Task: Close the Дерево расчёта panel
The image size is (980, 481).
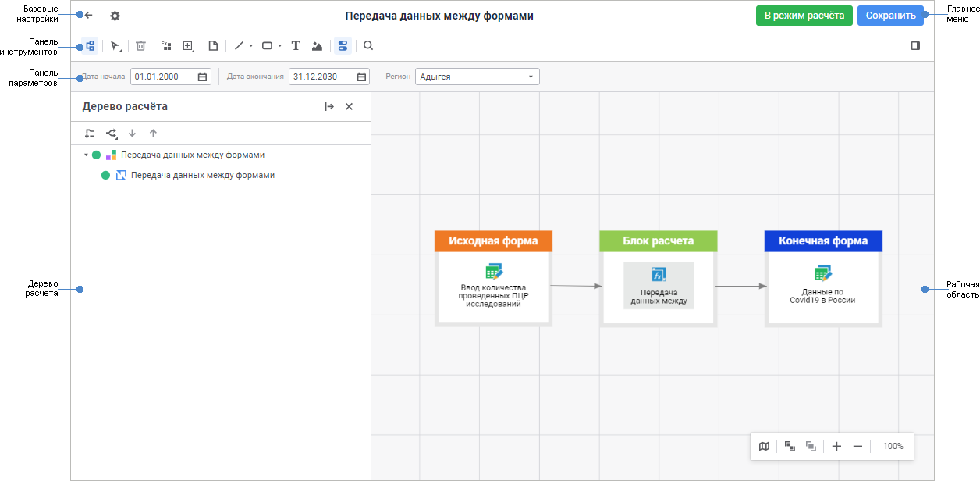Action: click(x=349, y=107)
